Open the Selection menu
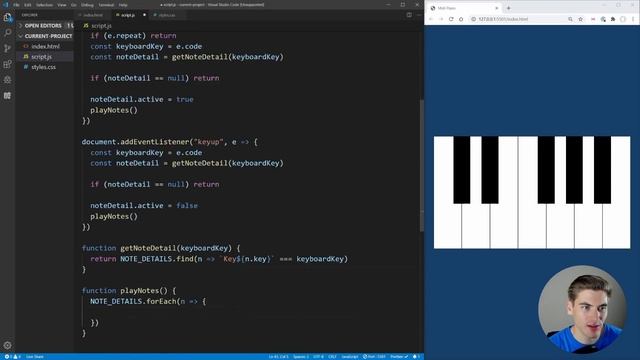Viewport: 640px width, 360px height. tap(44, 5)
